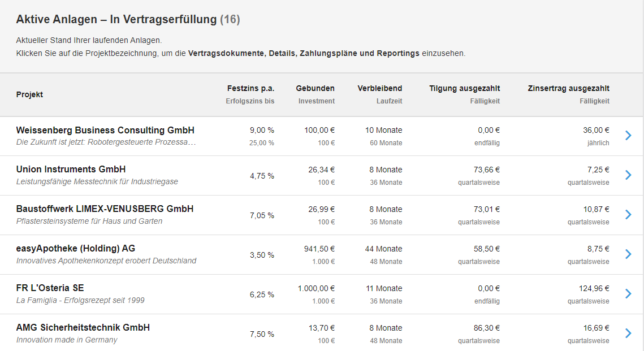Click FR L'Osteria SE project title
The width and height of the screenshot is (644, 351).
[50, 288]
